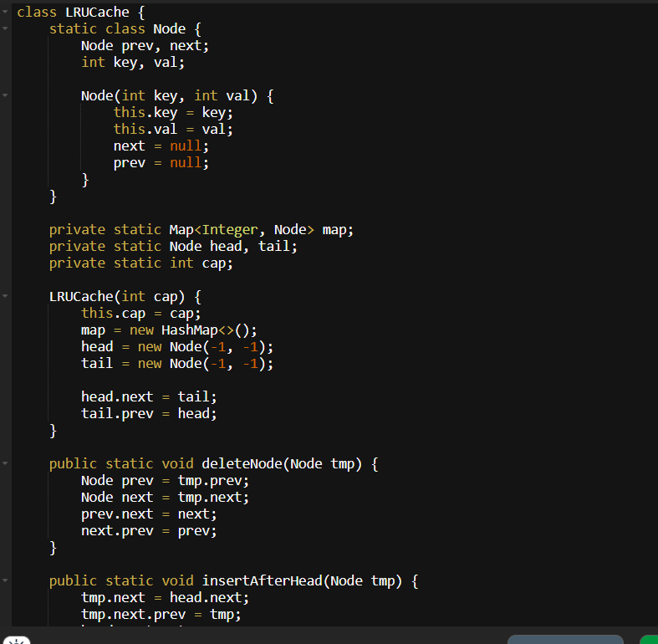Click the 'tail.prev = head;' statement
658x644 pixels.
(149, 414)
